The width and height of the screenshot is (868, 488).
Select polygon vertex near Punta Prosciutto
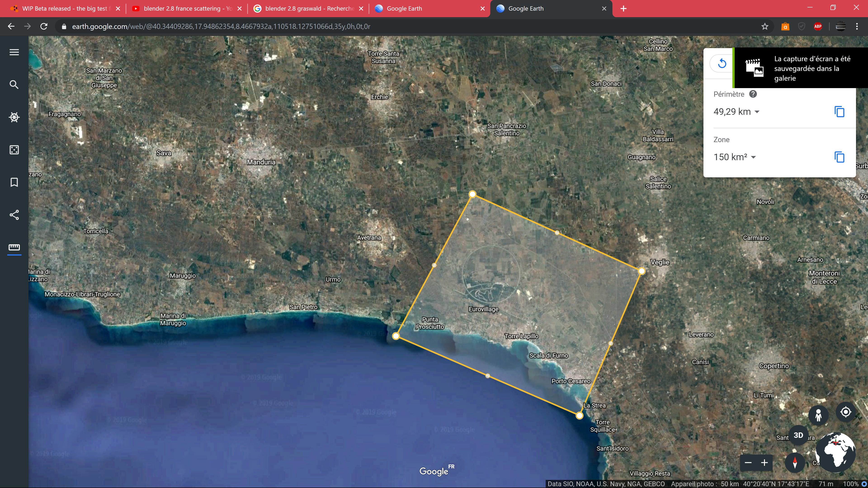[396, 336]
